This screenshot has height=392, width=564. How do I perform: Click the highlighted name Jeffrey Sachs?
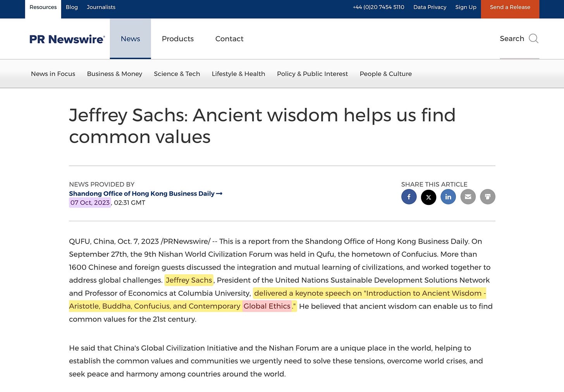point(189,280)
